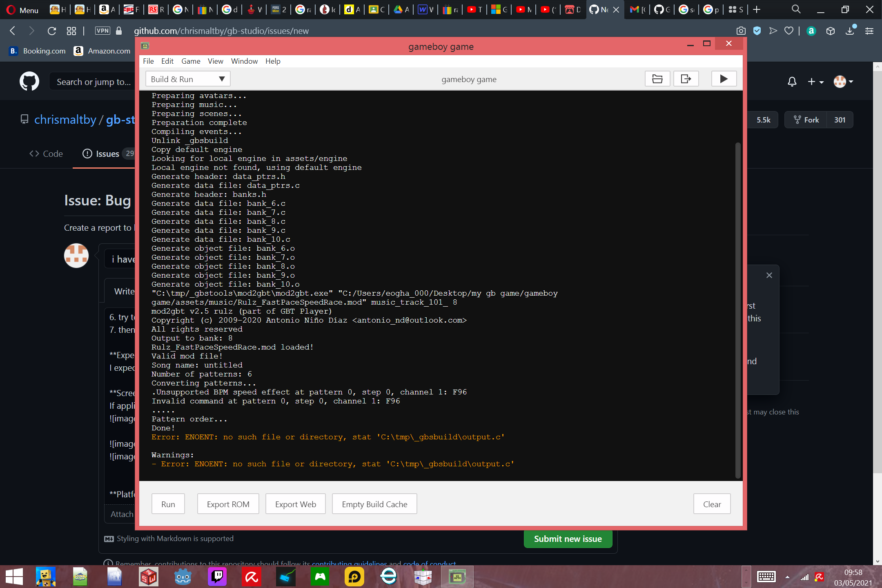Click the Export Web button

pos(296,504)
